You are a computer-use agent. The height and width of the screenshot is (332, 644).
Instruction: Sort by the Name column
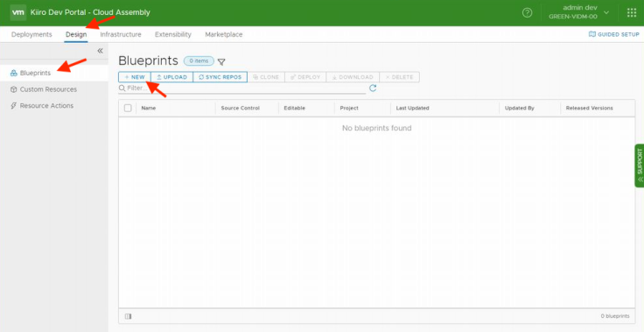click(149, 108)
